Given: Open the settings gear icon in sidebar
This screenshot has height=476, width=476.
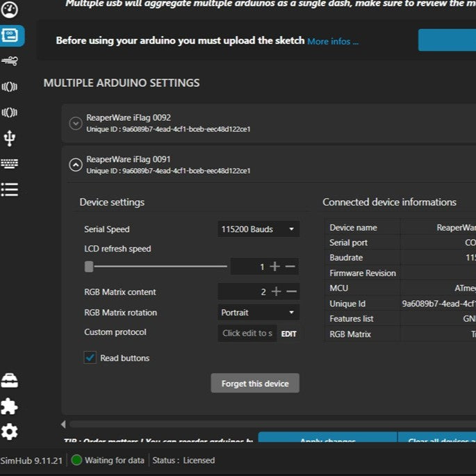Looking at the screenshot, I should pyautogui.click(x=10, y=432).
